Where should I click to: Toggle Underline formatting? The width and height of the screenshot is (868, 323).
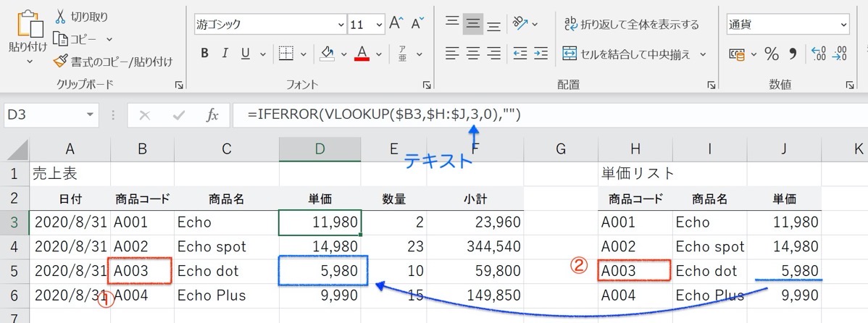tap(245, 54)
